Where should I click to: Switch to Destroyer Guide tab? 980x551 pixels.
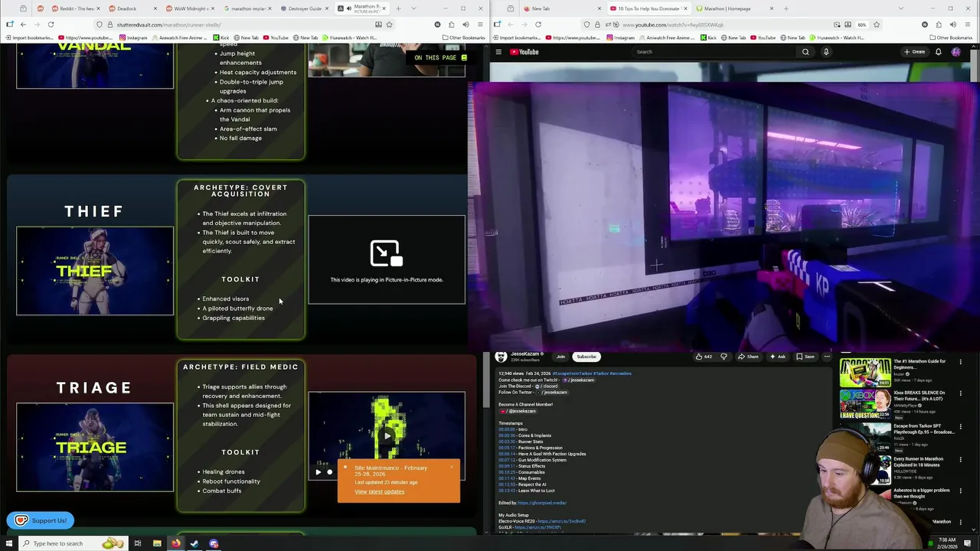pos(305,8)
